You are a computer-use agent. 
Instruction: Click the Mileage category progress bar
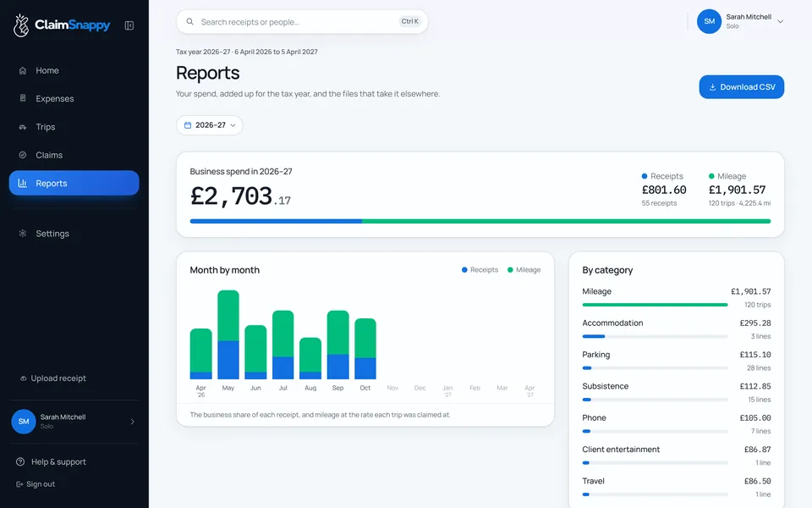[655, 305]
